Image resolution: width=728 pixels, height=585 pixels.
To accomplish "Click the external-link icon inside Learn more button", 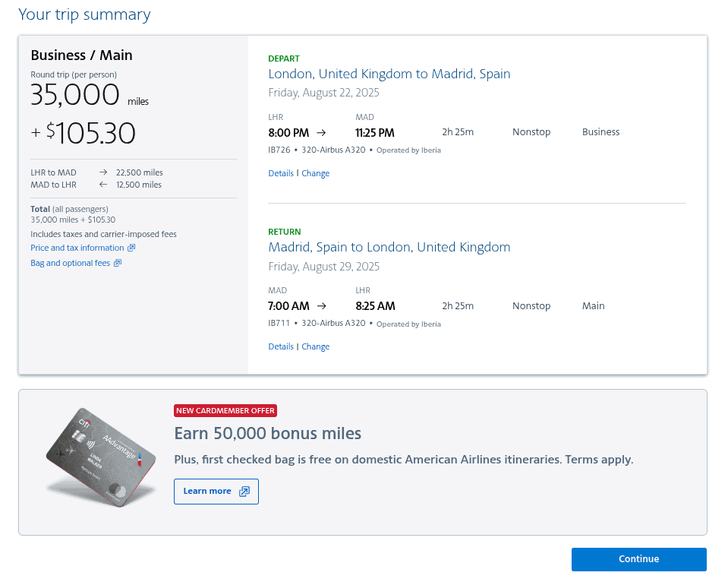I will [244, 492].
